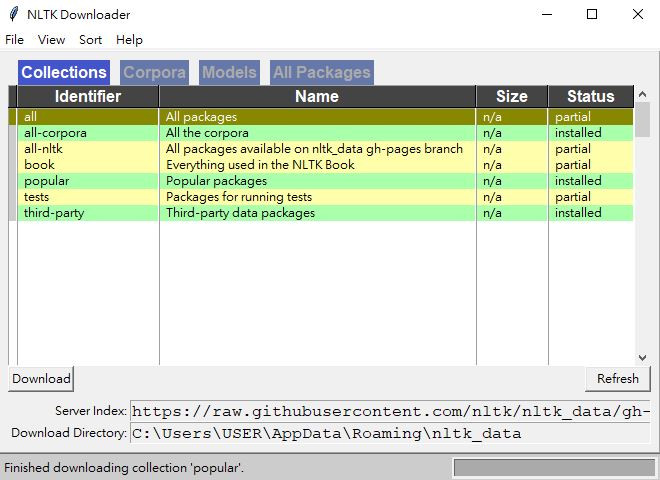Click 'Third-party data packages' cell

pyautogui.click(x=317, y=213)
